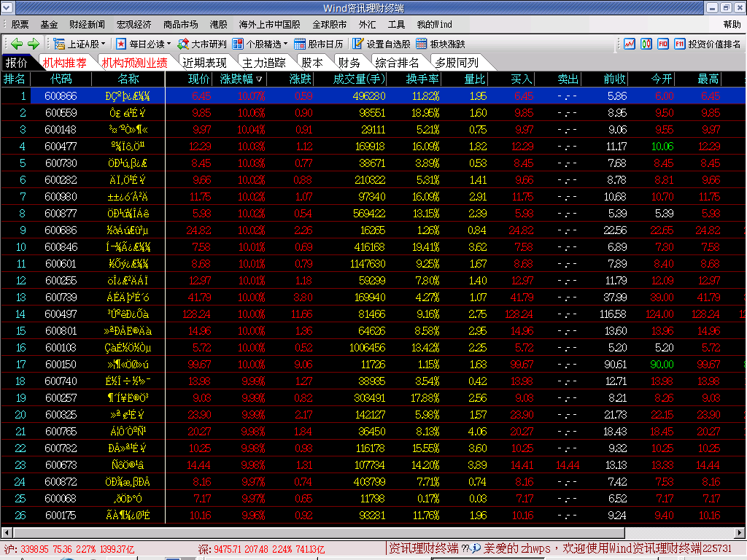Go forward with the green right arrow
The image size is (747, 560).
pyautogui.click(x=34, y=44)
